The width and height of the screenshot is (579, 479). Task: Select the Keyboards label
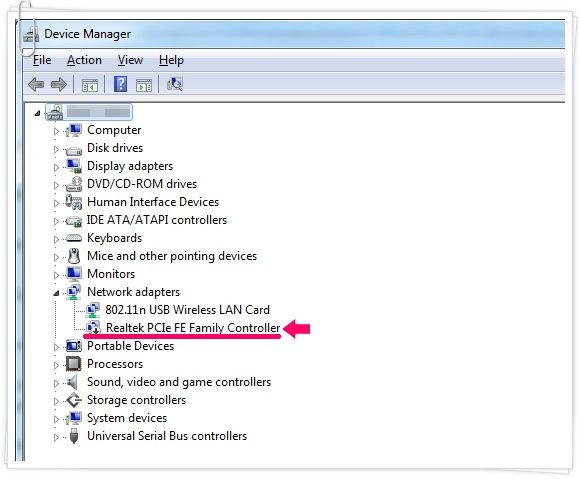[114, 238]
